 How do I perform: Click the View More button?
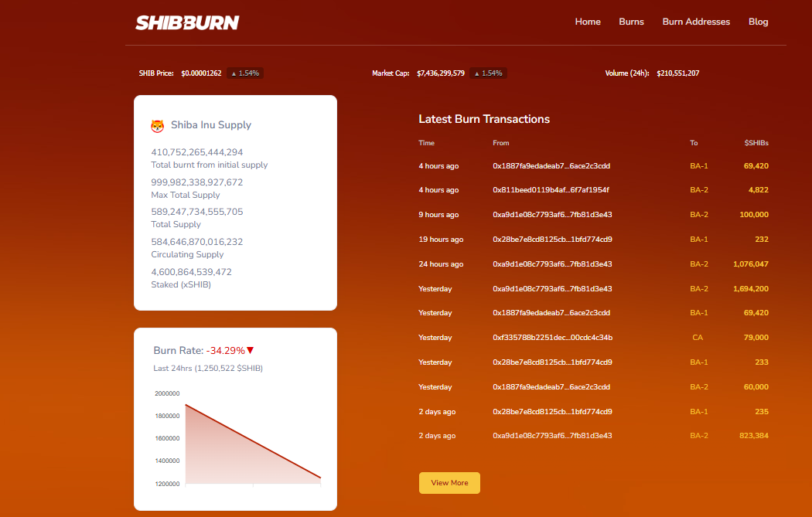tap(449, 483)
